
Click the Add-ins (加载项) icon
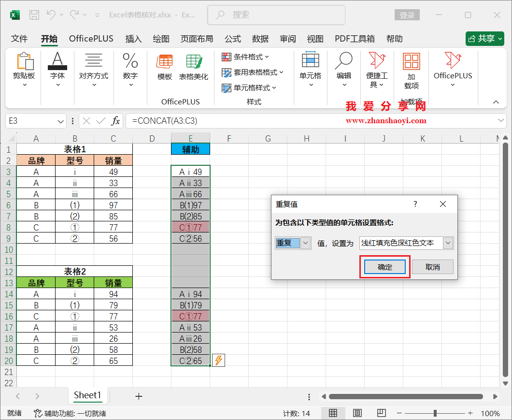click(x=412, y=71)
